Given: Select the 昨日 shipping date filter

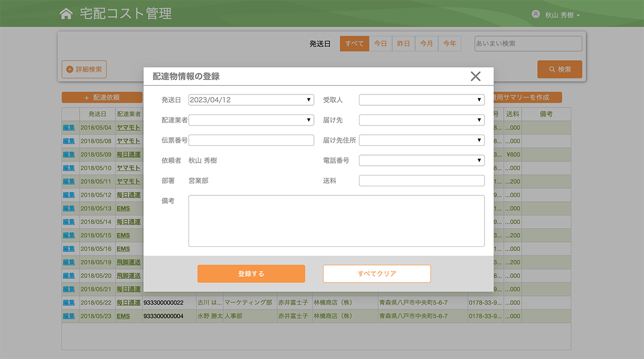Looking at the screenshot, I should pos(403,43).
